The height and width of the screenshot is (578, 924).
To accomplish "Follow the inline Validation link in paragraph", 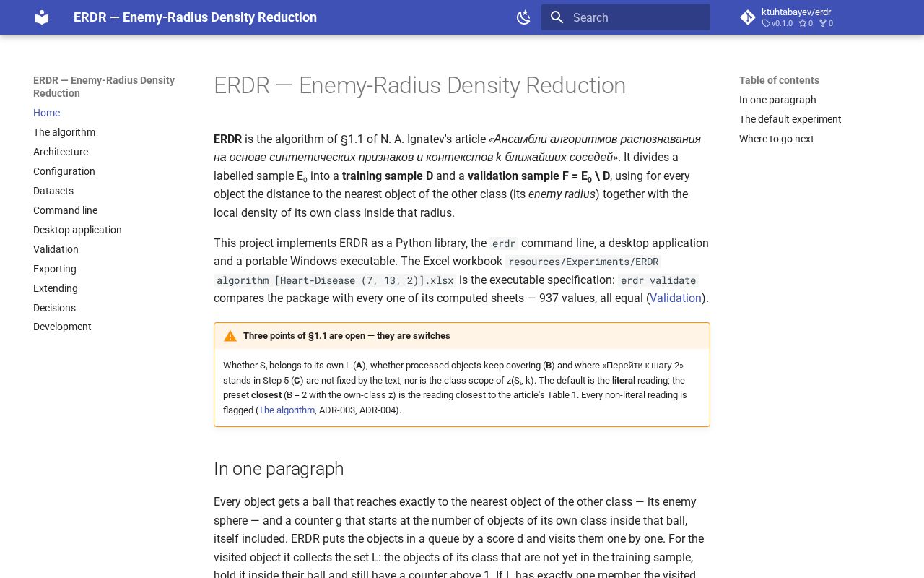I will pos(676,298).
